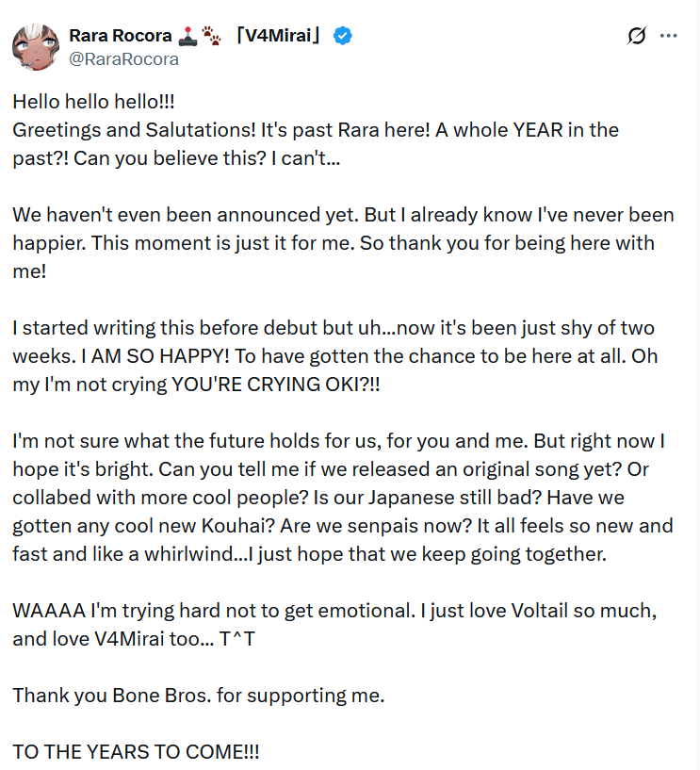Open Rara Rocora's profile avatar
Screen dimensions: 700x770
click(36, 46)
